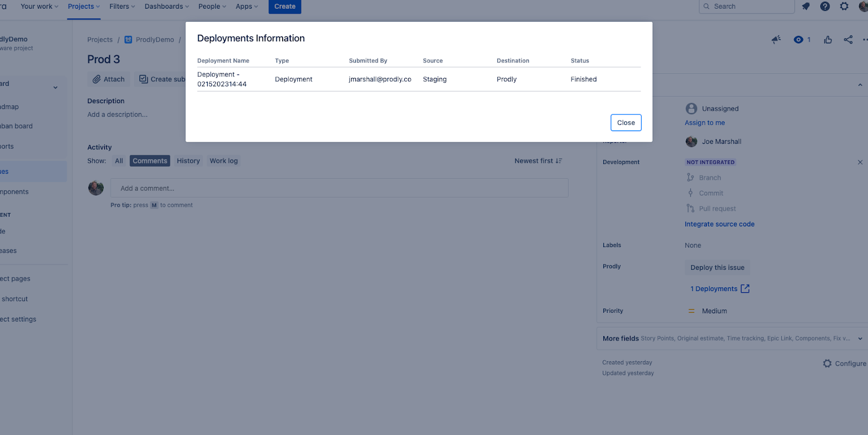Click the NOT INTEGRATED badge

point(710,162)
